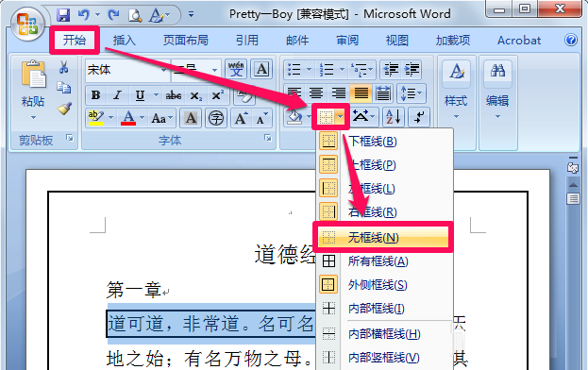Pick the text highlight color

click(96, 119)
